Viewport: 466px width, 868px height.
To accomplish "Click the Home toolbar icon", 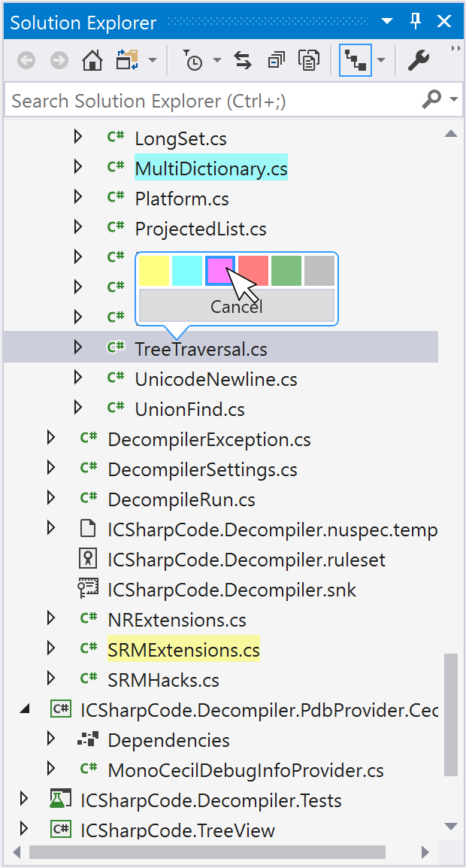I will 92,60.
